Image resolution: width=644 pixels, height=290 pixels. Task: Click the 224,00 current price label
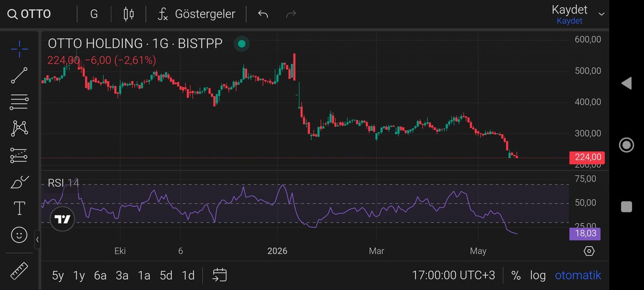pyautogui.click(x=586, y=157)
